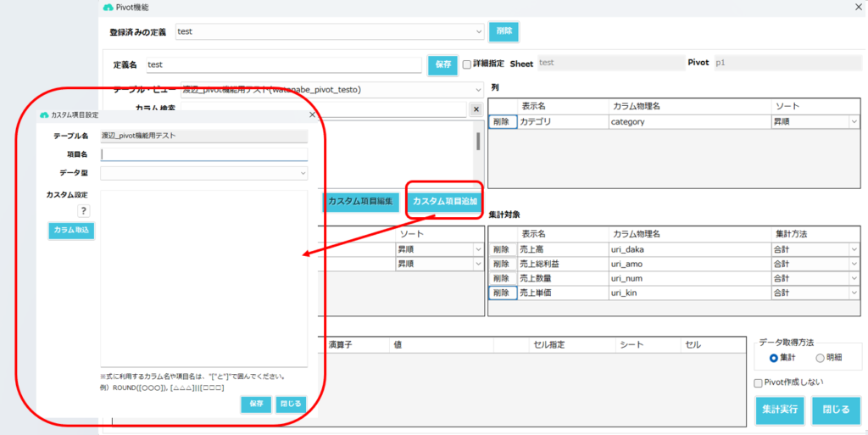Screen dimensions: 868x435
Task: Click the カテゴリ display name cell
Action: pyautogui.click(x=563, y=122)
